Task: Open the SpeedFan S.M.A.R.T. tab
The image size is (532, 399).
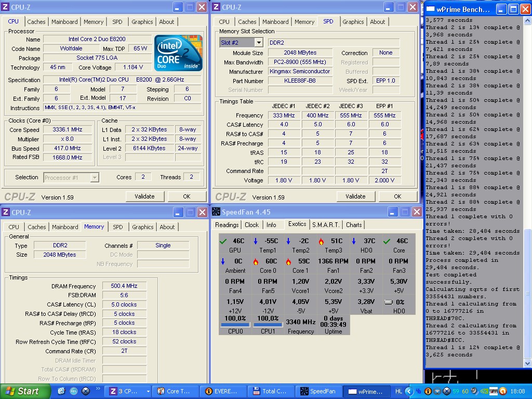Action: pos(326,224)
